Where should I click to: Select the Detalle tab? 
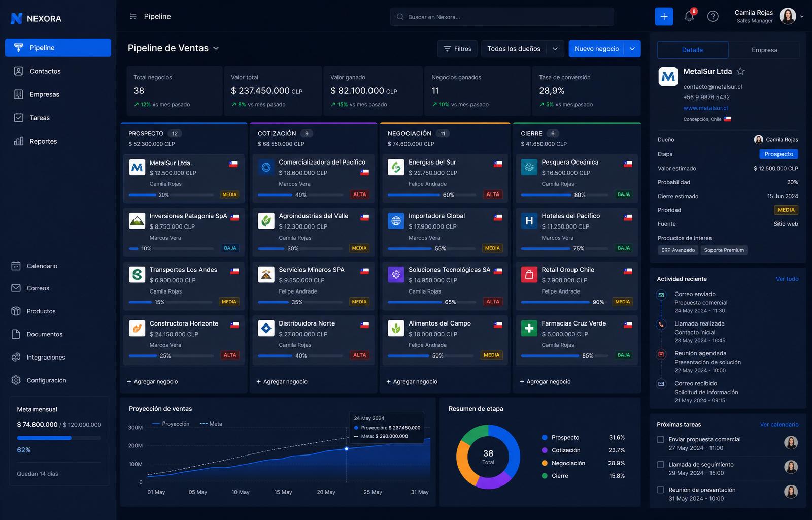[692, 50]
